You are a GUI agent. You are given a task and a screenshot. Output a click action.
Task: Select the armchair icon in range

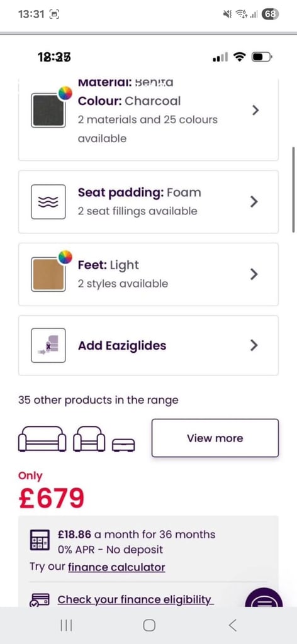point(89,439)
